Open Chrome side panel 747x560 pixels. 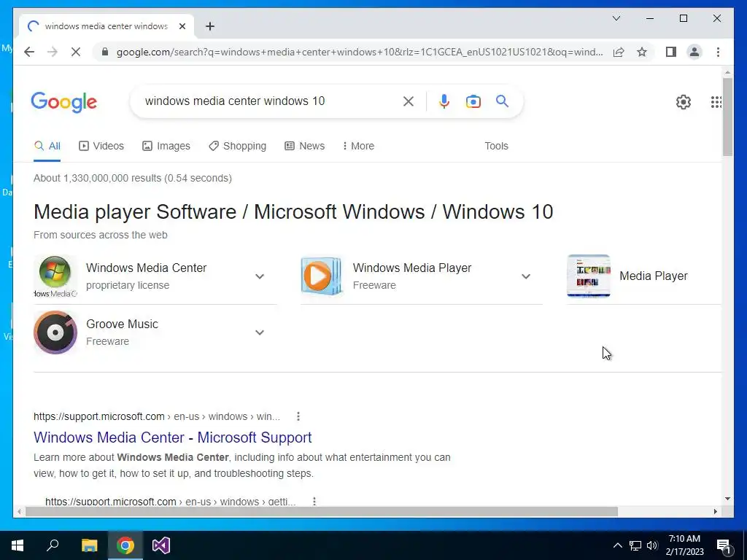[671, 52]
